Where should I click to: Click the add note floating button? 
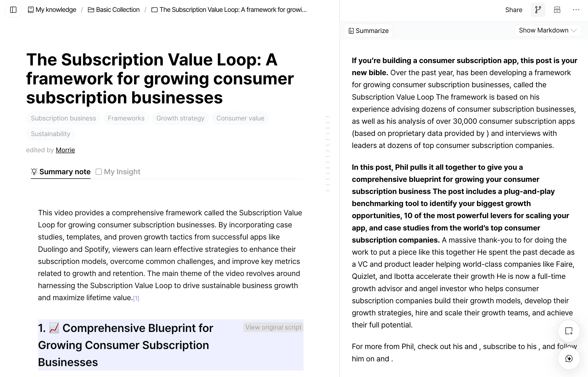pos(569,331)
